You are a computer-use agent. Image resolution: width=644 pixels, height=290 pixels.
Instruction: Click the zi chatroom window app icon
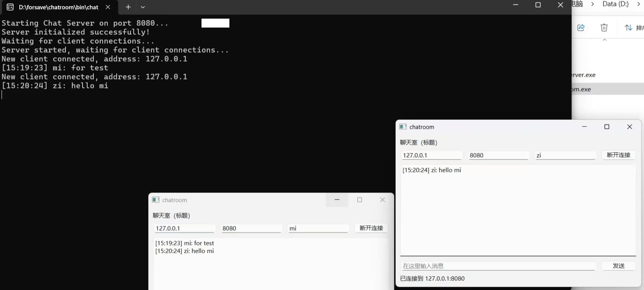(403, 127)
